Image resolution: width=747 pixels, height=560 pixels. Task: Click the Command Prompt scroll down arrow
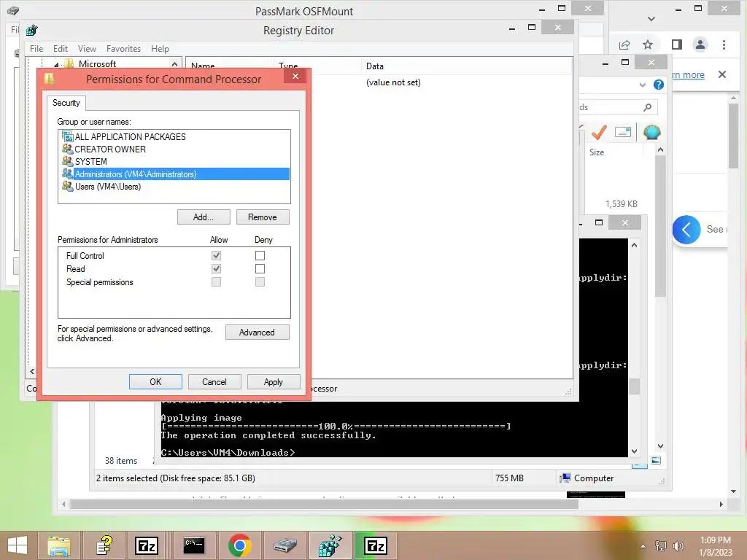634,451
